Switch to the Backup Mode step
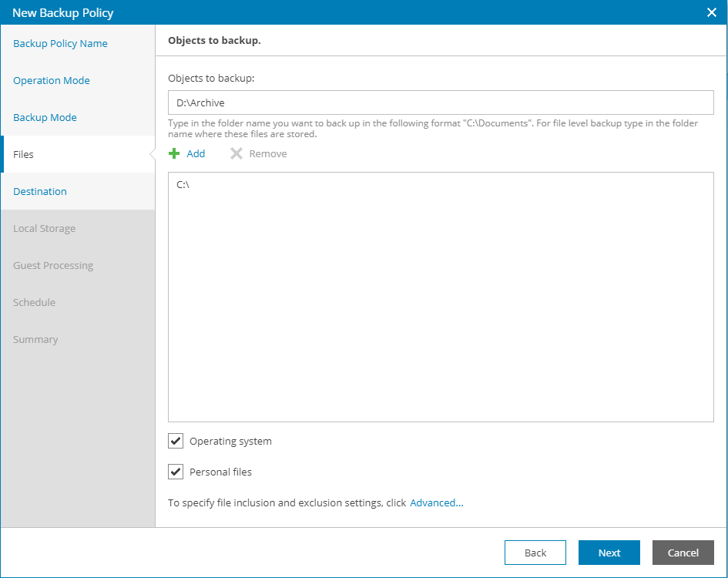The image size is (728, 578). [45, 117]
